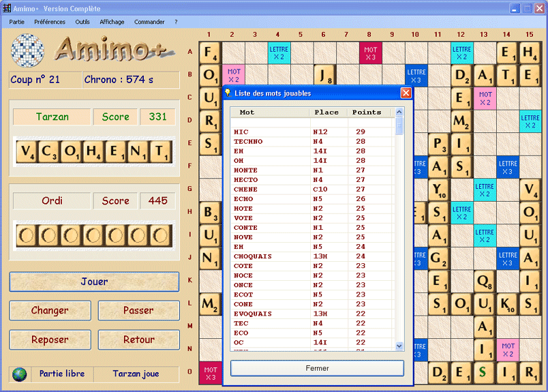Click the P tile on row E
The width and height of the screenshot is (548, 392).
tap(439, 144)
